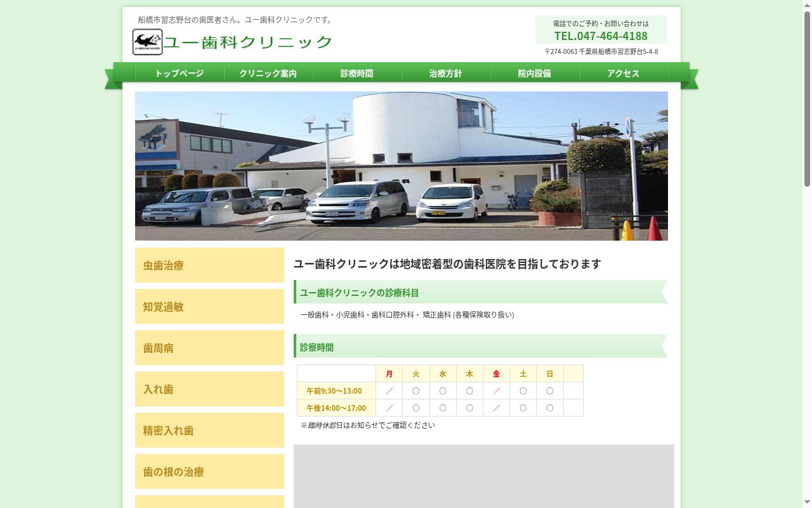
Task: Click the scrollbar up arrow
Action: tap(807, 4)
